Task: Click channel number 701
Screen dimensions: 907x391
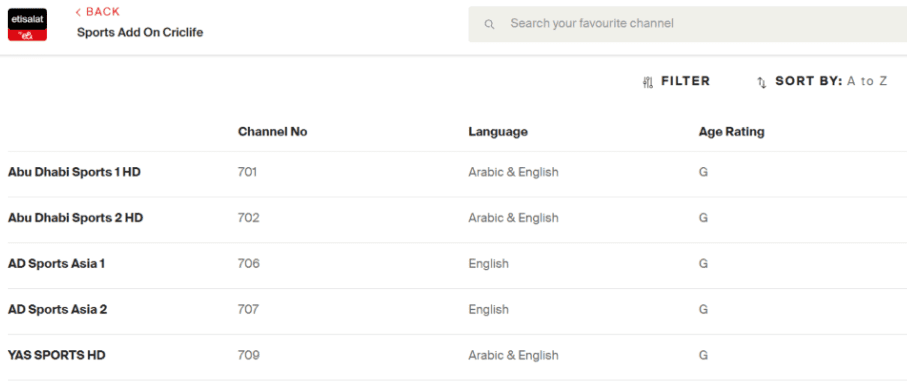Action: (248, 172)
